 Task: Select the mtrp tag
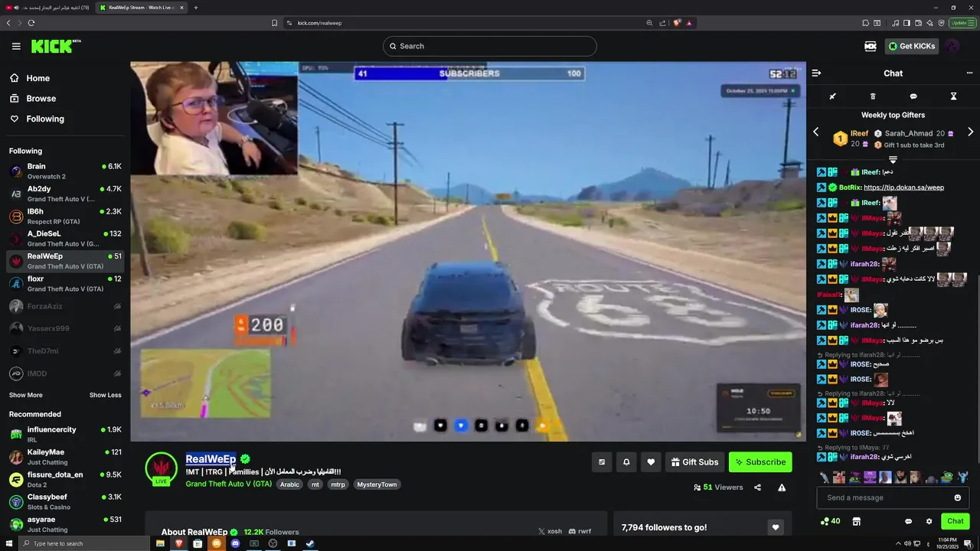[x=338, y=484]
